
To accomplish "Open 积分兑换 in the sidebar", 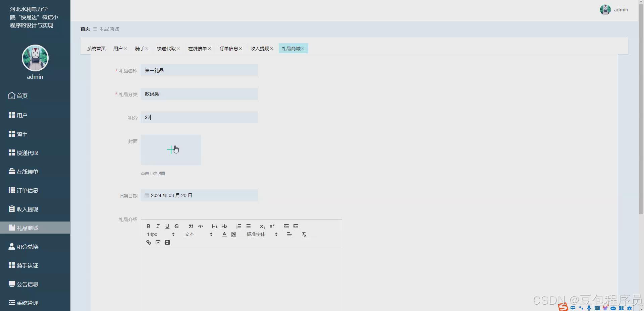I will click(x=35, y=247).
